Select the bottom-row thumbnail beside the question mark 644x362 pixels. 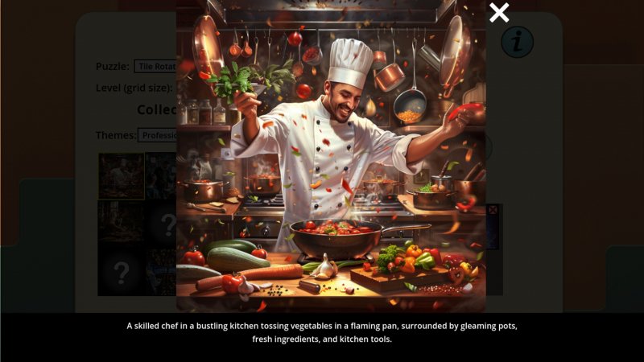(161, 272)
